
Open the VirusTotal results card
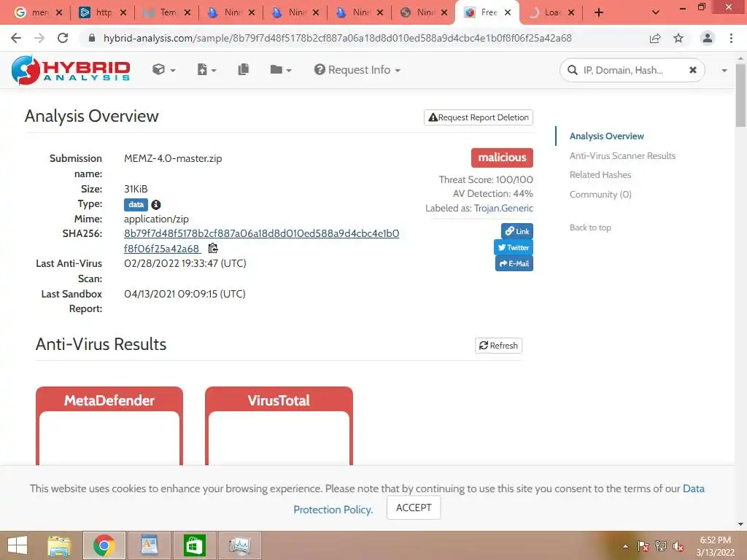[x=279, y=426]
